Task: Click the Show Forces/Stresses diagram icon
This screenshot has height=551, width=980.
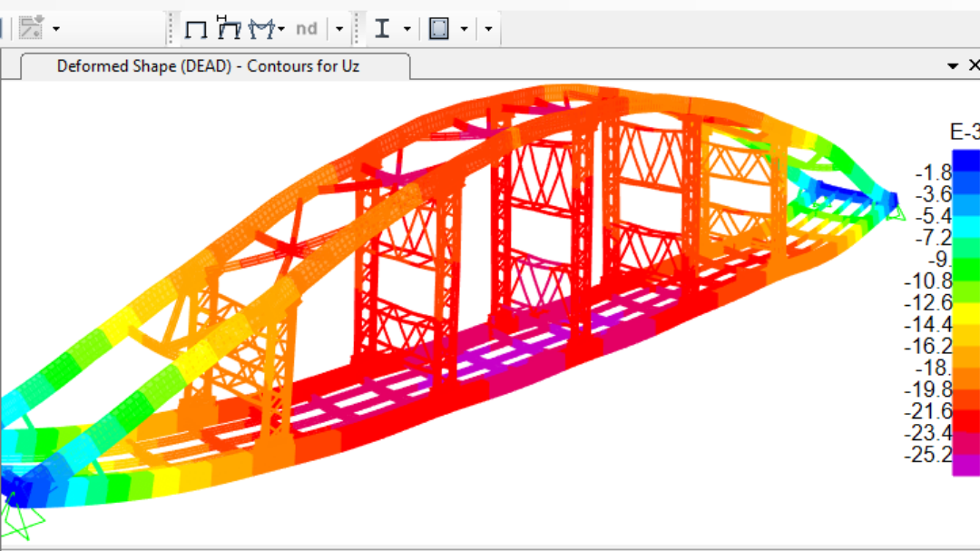Action: 261,29
